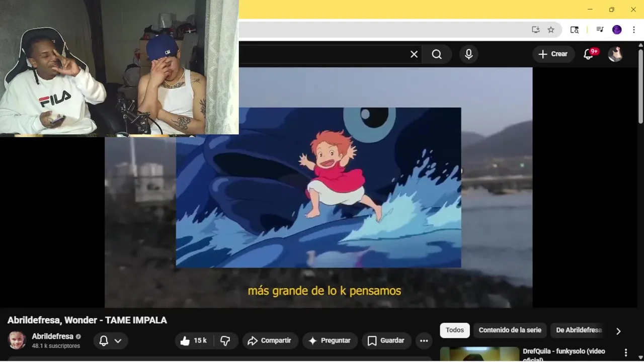This screenshot has width=644, height=362.
Task: Click the install app icon in address bar
Action: [535, 30]
